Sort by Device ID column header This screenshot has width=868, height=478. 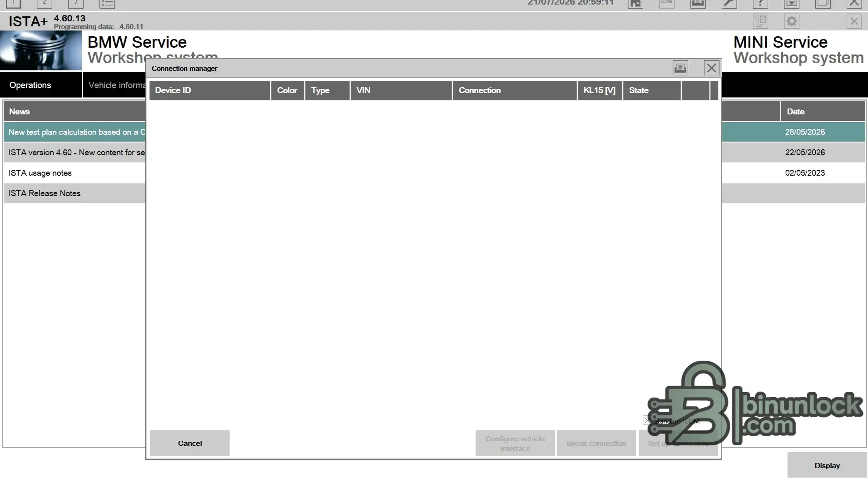click(210, 90)
